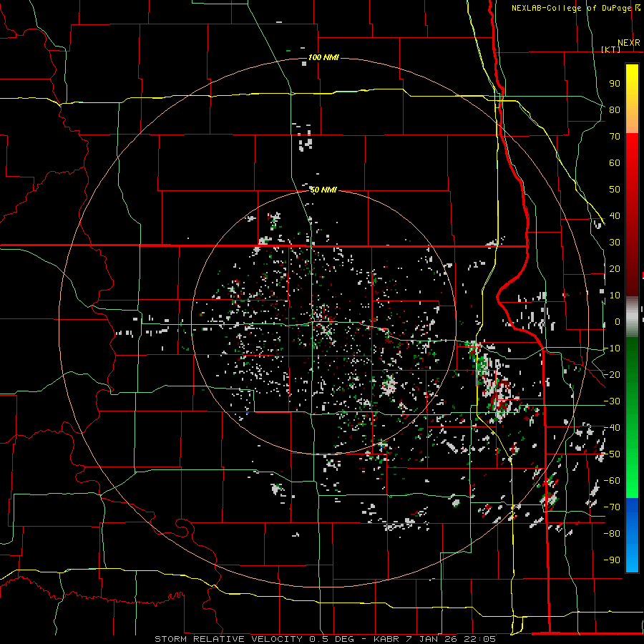Click the NEXLAB-College of DuPage label
Viewport: 644px width, 644px height.
coord(571,8)
